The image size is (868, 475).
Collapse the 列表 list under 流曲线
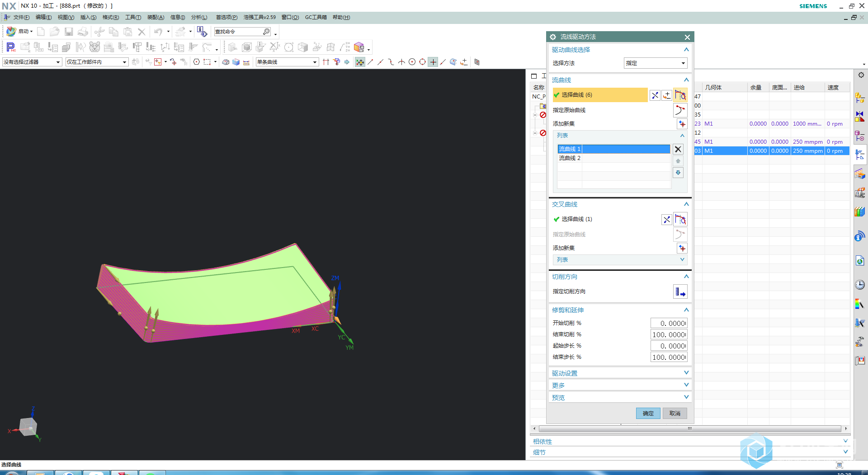coord(682,136)
